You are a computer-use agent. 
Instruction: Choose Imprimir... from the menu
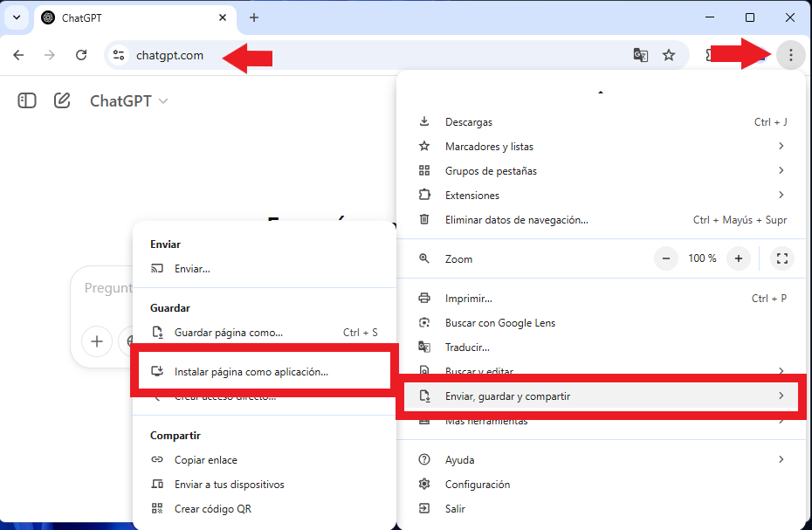point(602,299)
